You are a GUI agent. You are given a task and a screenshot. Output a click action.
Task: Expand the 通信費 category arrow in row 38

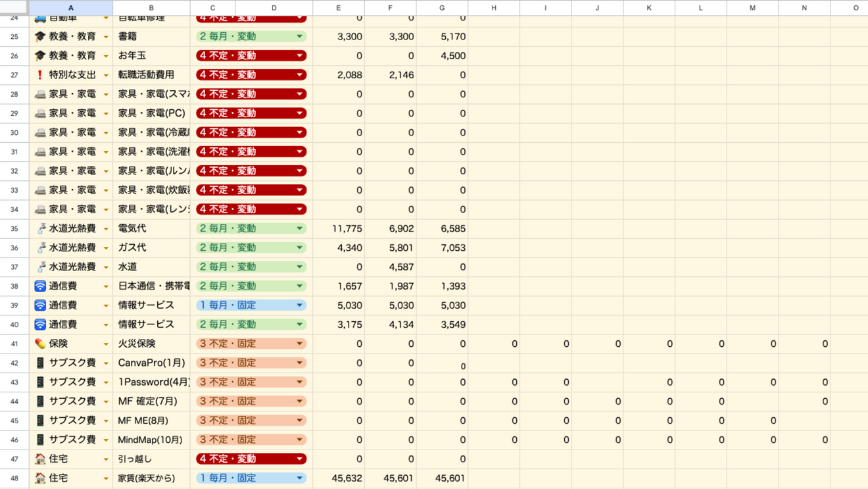point(106,287)
